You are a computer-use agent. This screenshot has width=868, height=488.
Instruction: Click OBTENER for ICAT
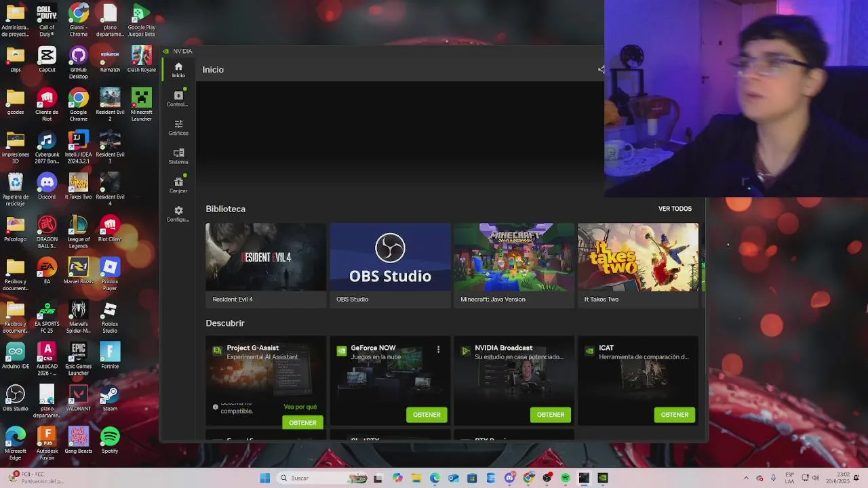click(x=675, y=415)
